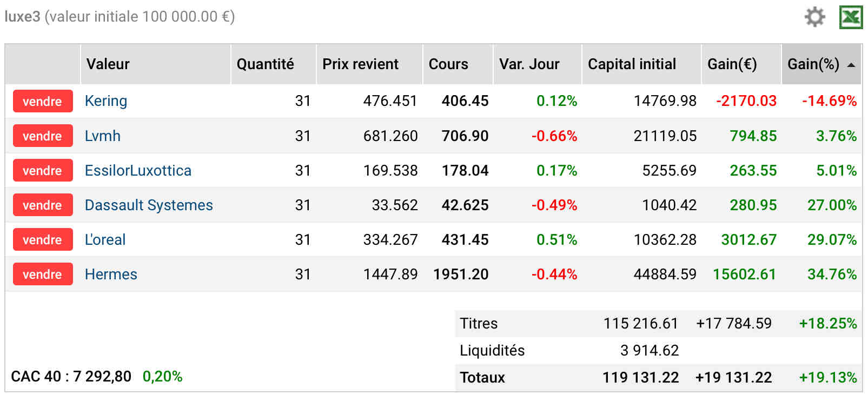Sort by Capital initial column header
This screenshot has width=868, height=395.
click(x=641, y=64)
